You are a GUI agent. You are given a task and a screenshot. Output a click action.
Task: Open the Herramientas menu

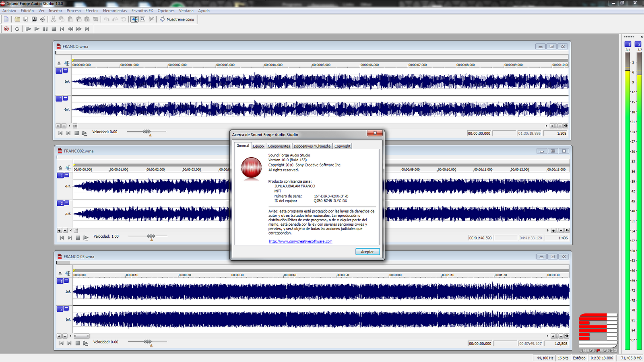[115, 11]
